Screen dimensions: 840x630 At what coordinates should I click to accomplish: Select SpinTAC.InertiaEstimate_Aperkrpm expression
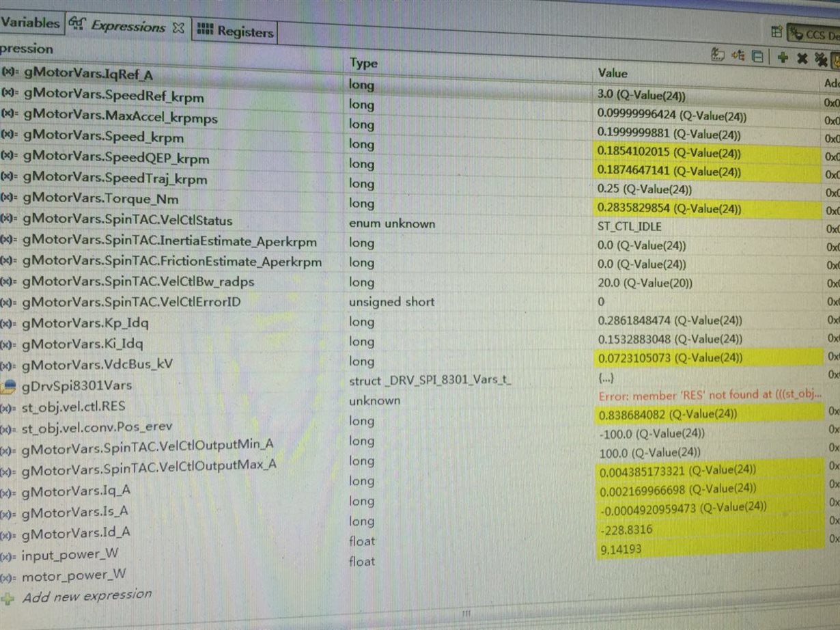pyautogui.click(x=169, y=241)
